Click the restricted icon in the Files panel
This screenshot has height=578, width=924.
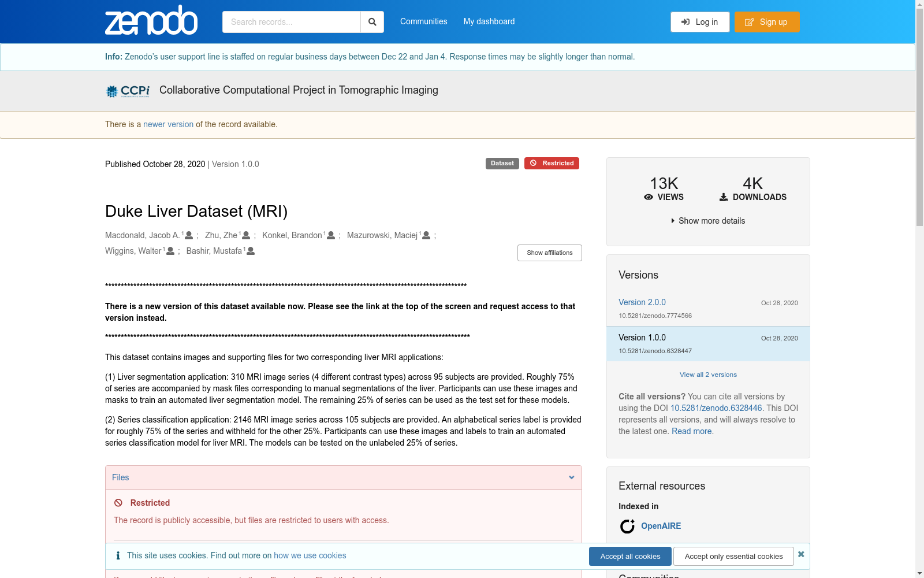coord(118,503)
